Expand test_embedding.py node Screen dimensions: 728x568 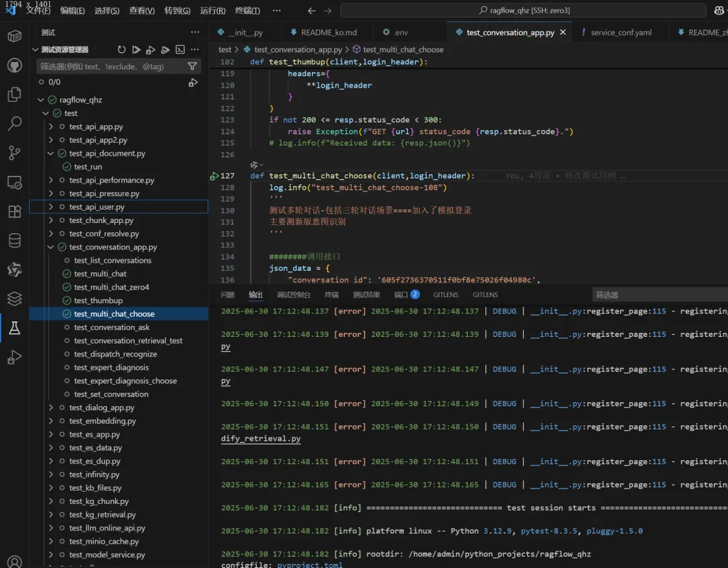coord(51,421)
